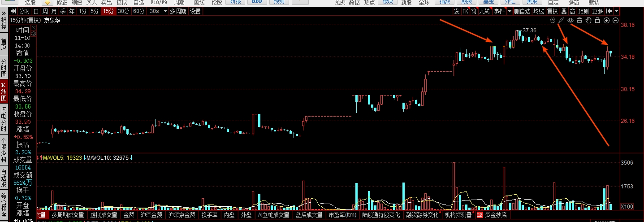Open dropdown arrow at far right of toolbar
The height and width of the screenshot is (222, 644).
[617, 11]
